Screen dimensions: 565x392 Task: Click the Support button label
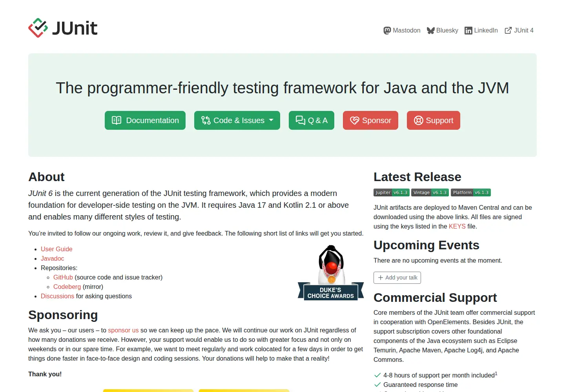point(439,120)
